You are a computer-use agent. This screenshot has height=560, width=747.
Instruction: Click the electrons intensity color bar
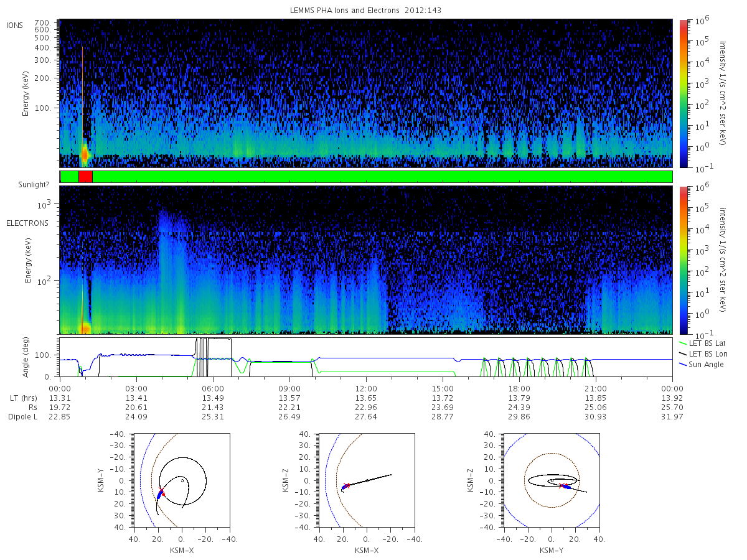[684, 259]
